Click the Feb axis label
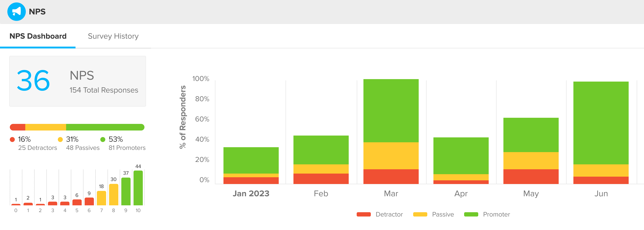 tap(321, 194)
